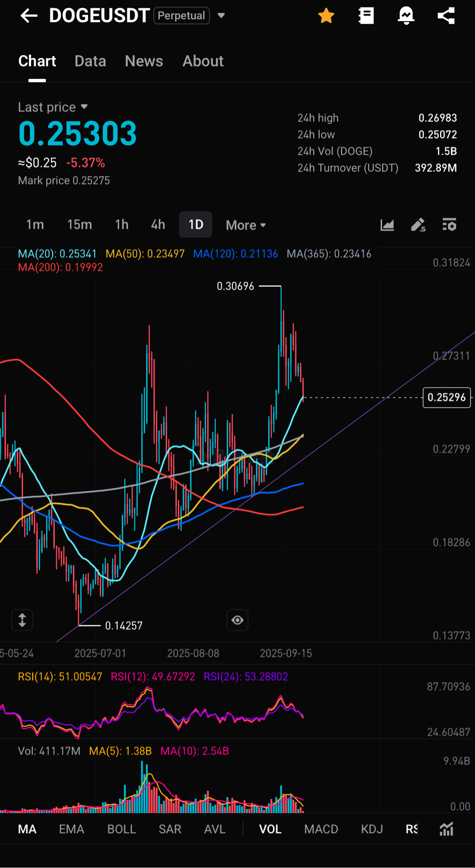Open indicator chart icon in bottom bar
Viewport: 475px width, 868px height.
(x=446, y=829)
